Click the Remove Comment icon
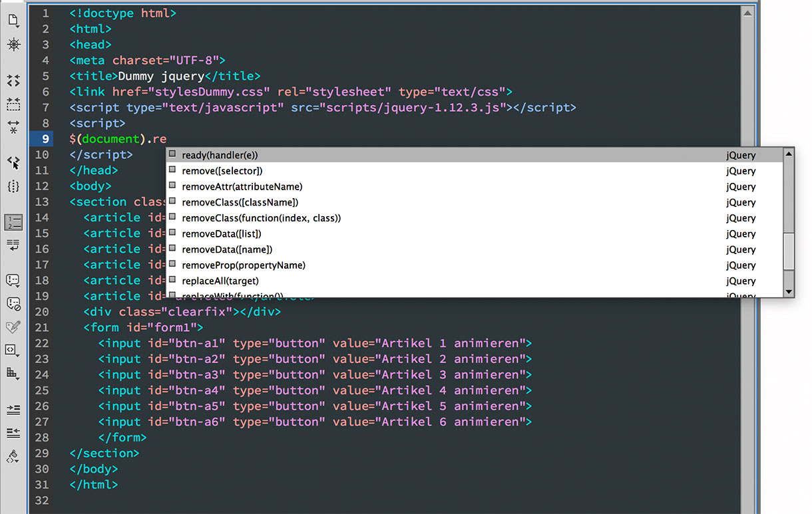Image resolution: width=812 pixels, height=514 pixels. pos(13,304)
